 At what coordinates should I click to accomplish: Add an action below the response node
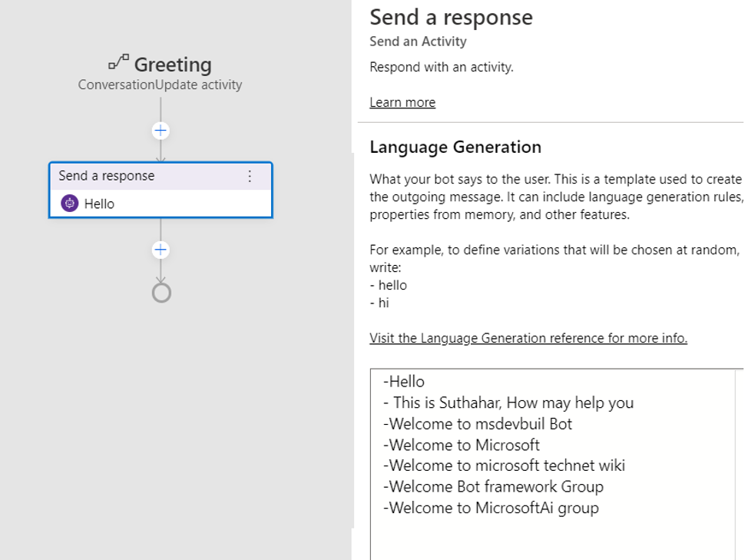click(x=161, y=250)
